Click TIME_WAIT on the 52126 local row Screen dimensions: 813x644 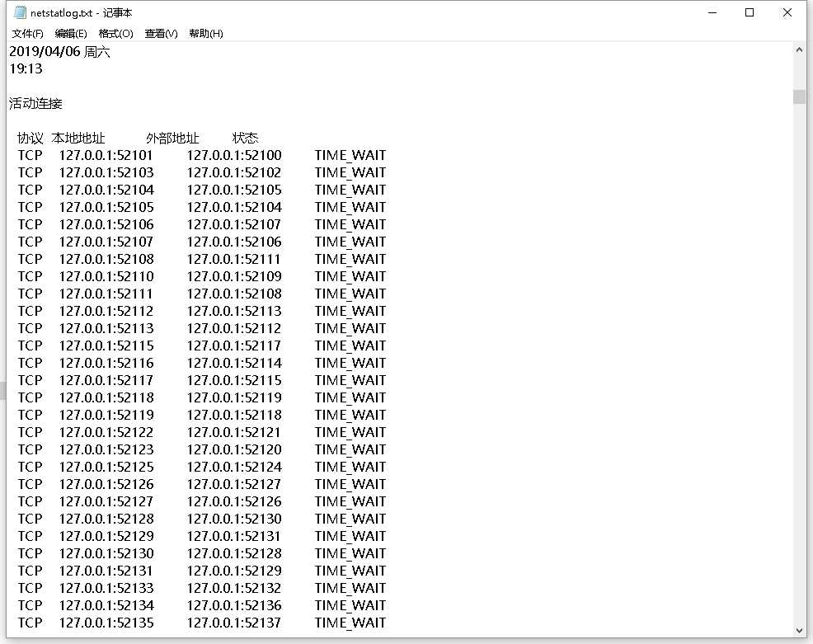(x=350, y=485)
